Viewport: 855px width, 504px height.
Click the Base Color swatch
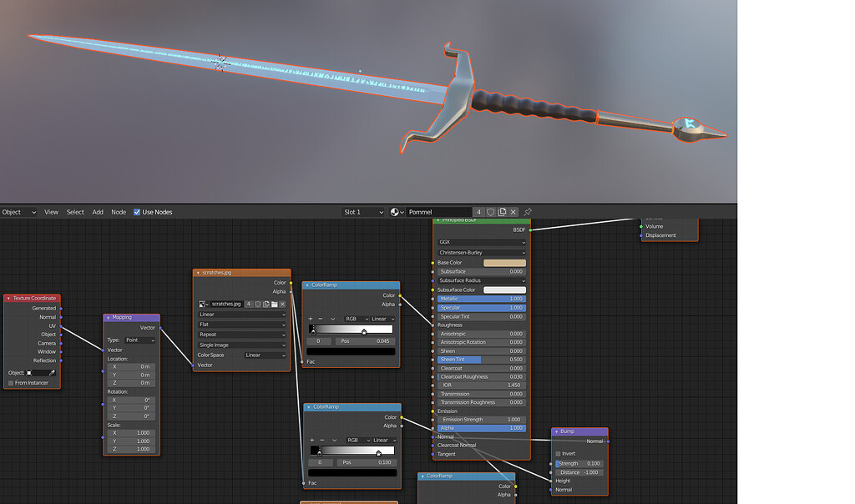[504, 263]
